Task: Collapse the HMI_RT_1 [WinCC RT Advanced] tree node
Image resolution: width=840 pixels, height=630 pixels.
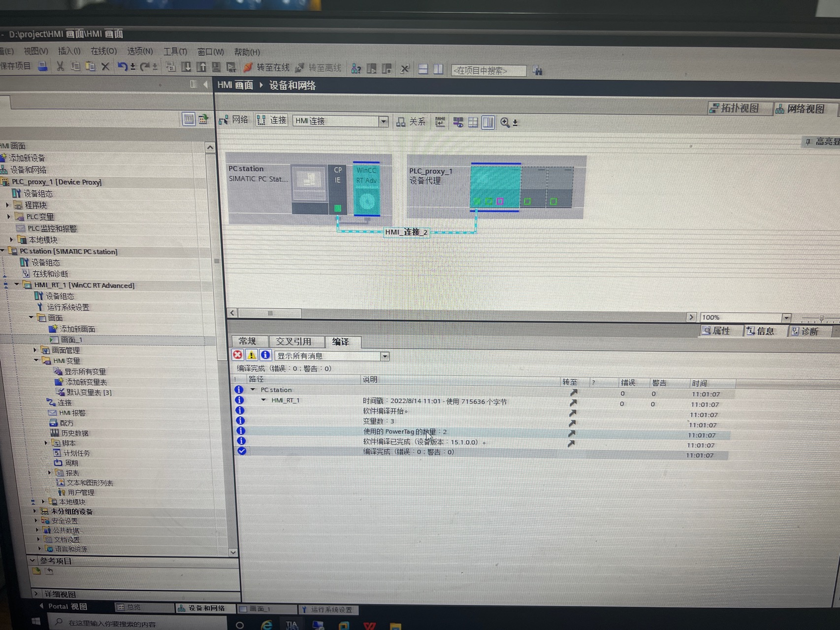Action: click(x=17, y=285)
